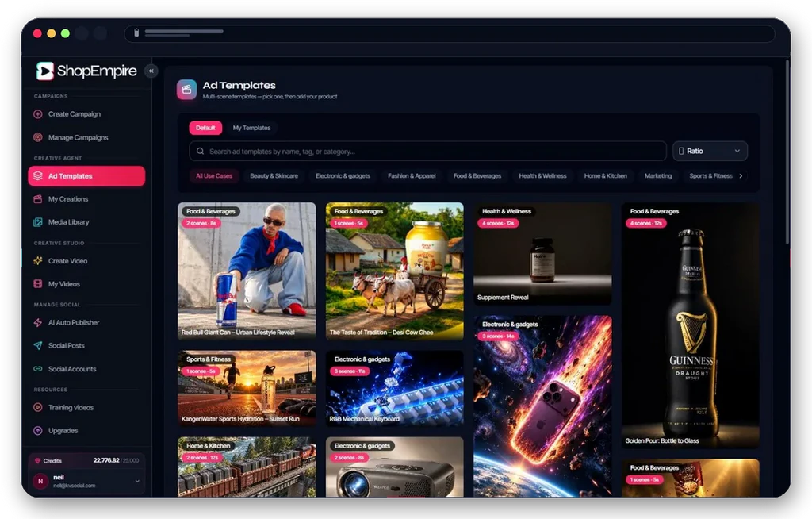The image size is (812, 519).
Task: Click the Manage Campaigns target icon
Action: click(38, 137)
